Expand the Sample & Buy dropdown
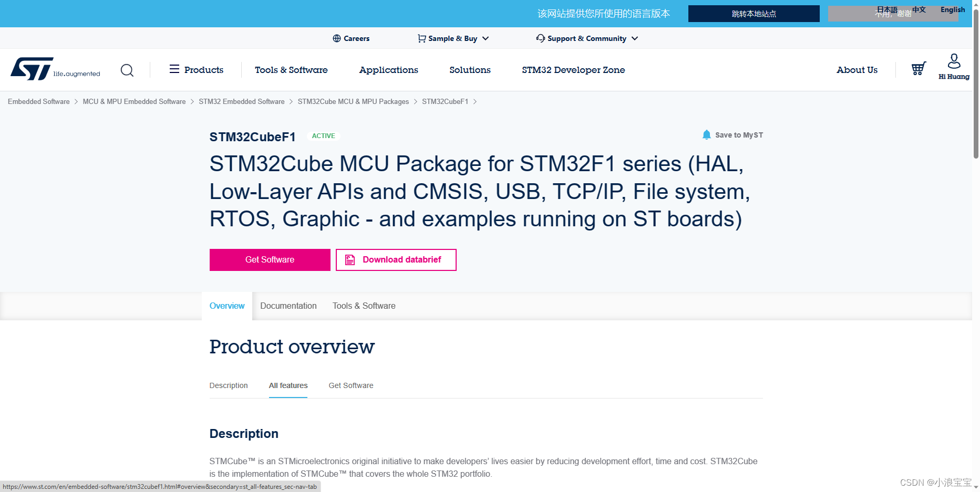 [x=453, y=38]
